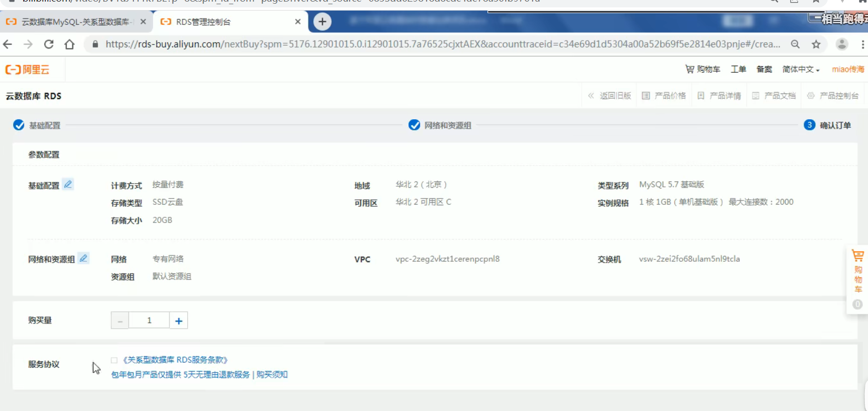This screenshot has height=411, width=868.
Task: Open 购物车 in top navigation
Action: point(702,69)
